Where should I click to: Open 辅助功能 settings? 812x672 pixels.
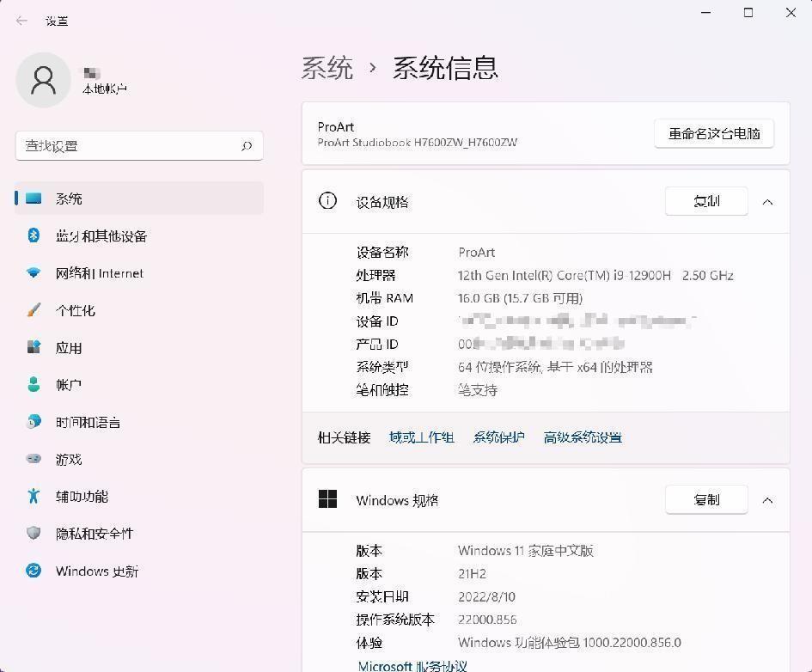pyautogui.click(x=139, y=496)
